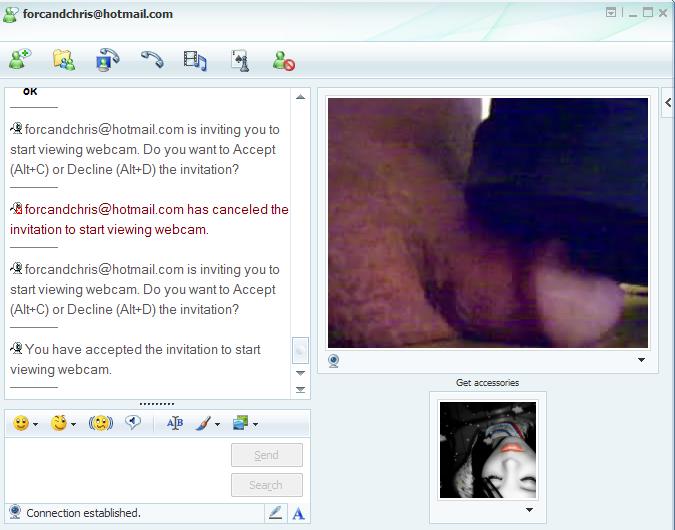Open the Get accessories link
The width and height of the screenshot is (675, 530).
click(487, 383)
